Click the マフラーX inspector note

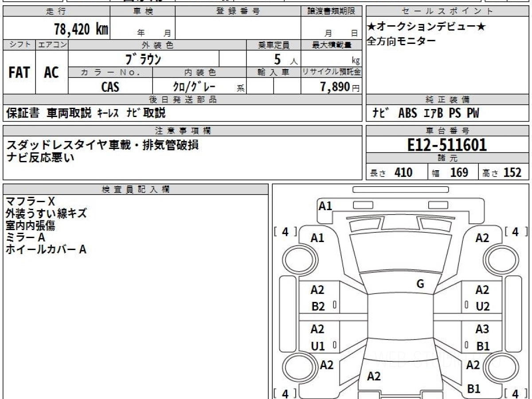30,201
